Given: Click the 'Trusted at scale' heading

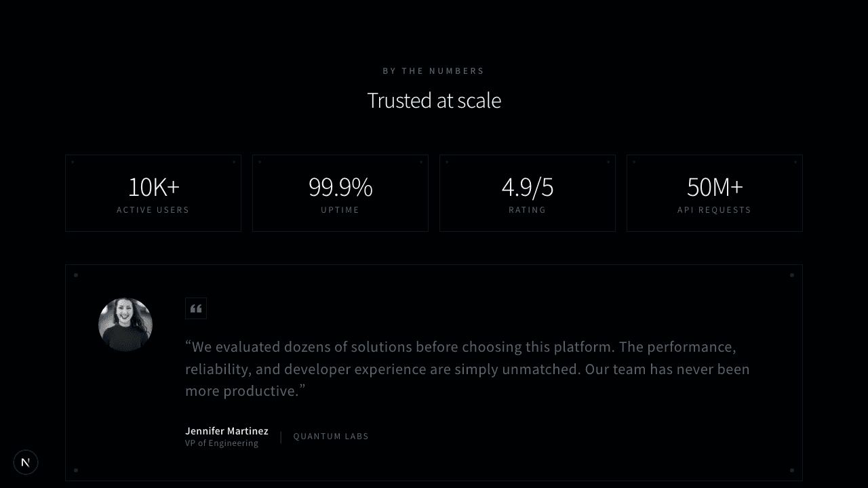Looking at the screenshot, I should point(434,100).
